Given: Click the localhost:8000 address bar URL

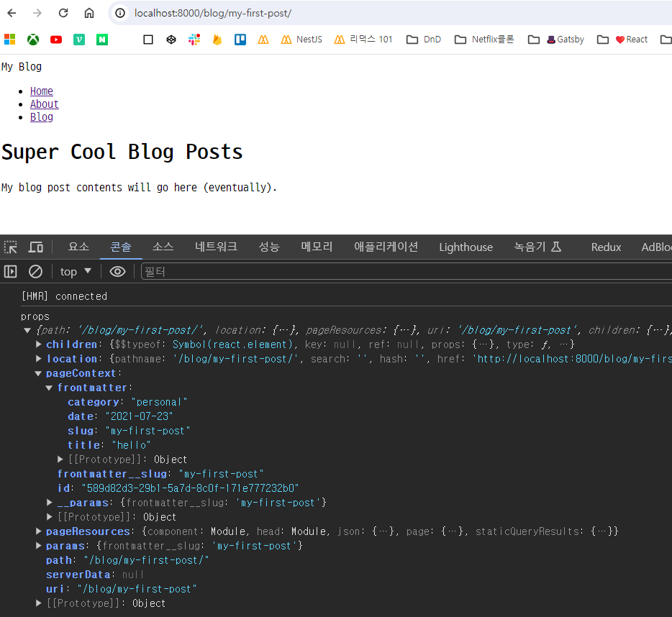Looking at the screenshot, I should [212, 13].
